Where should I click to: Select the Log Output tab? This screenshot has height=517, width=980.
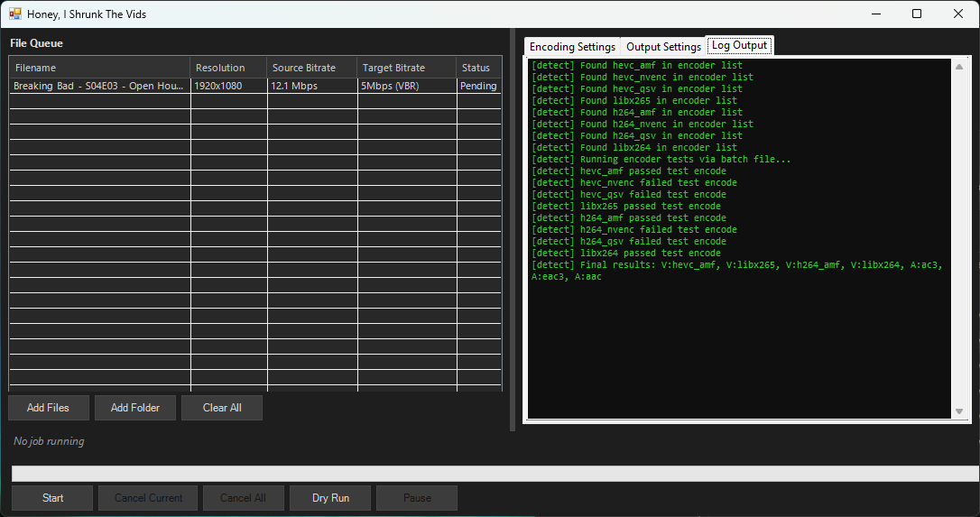coord(739,45)
